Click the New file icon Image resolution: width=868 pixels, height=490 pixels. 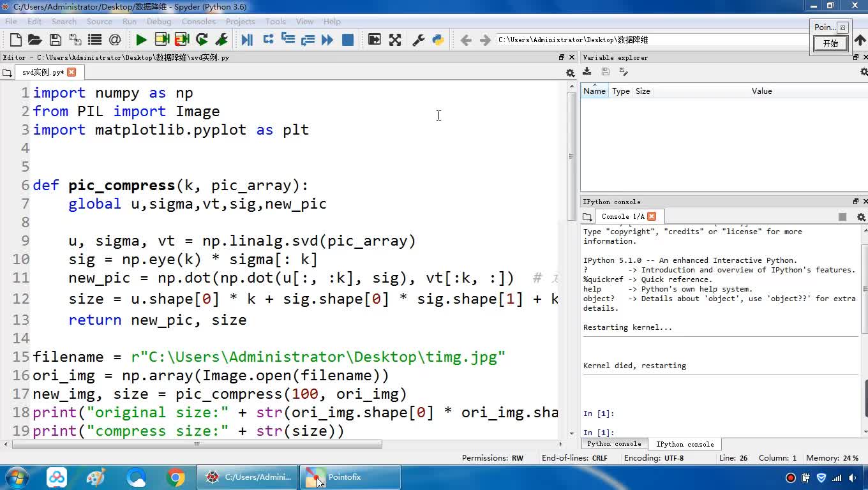16,40
